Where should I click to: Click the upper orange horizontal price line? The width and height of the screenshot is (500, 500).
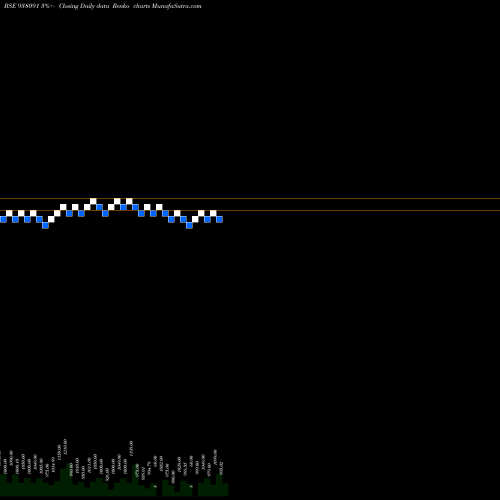pos(250,199)
